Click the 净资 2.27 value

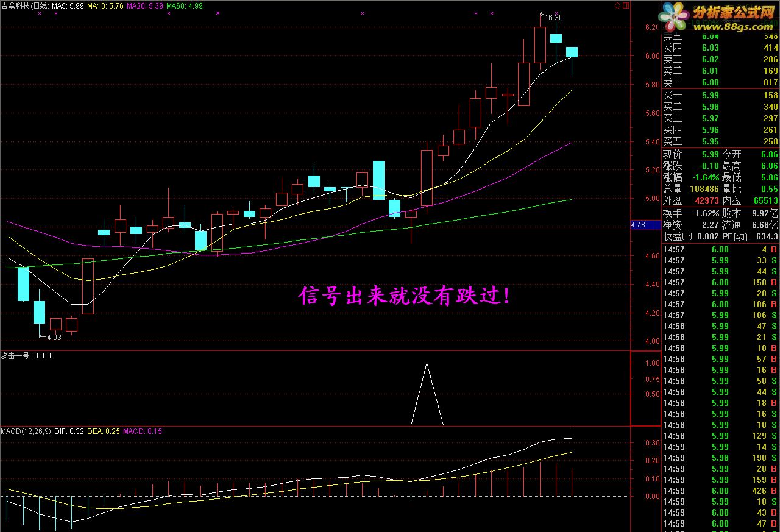[710, 225]
